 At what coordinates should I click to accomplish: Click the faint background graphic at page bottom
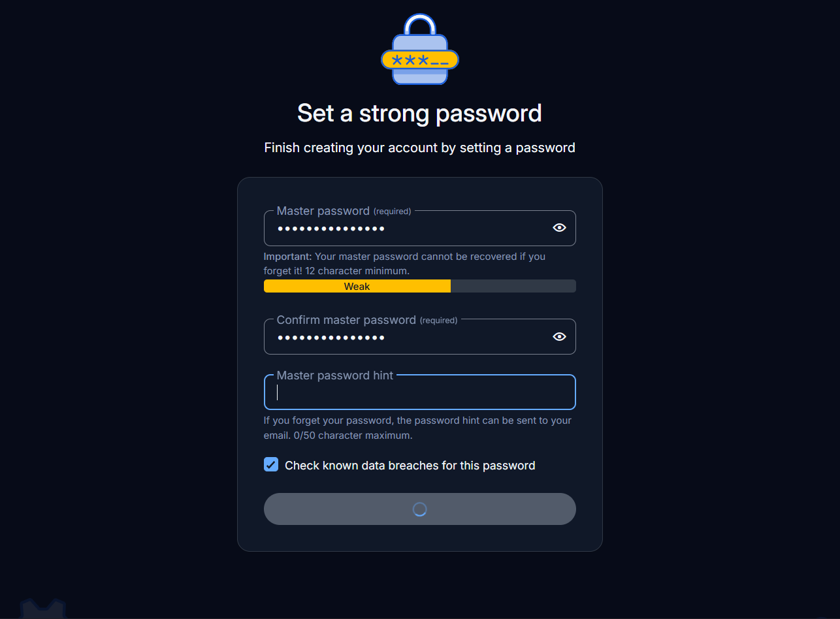click(43, 609)
